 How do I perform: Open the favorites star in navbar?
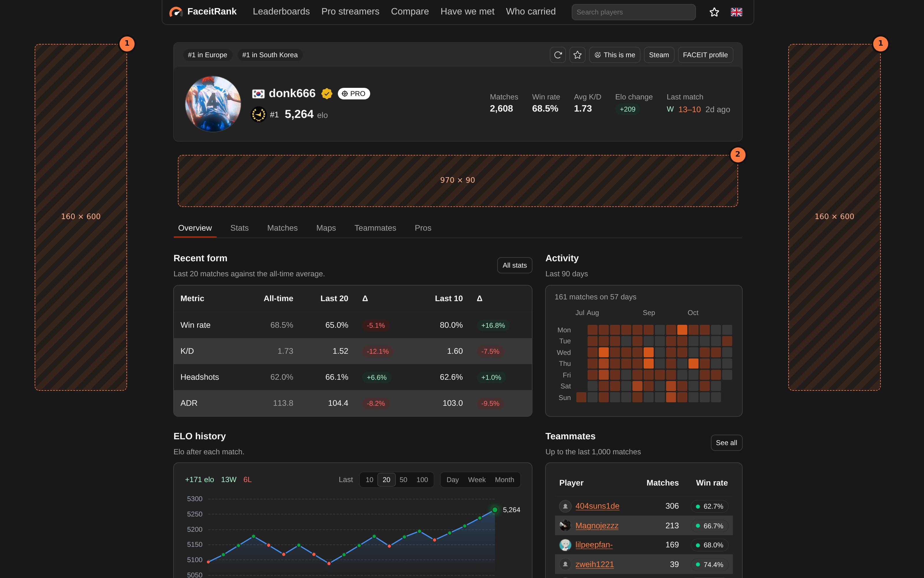714,12
